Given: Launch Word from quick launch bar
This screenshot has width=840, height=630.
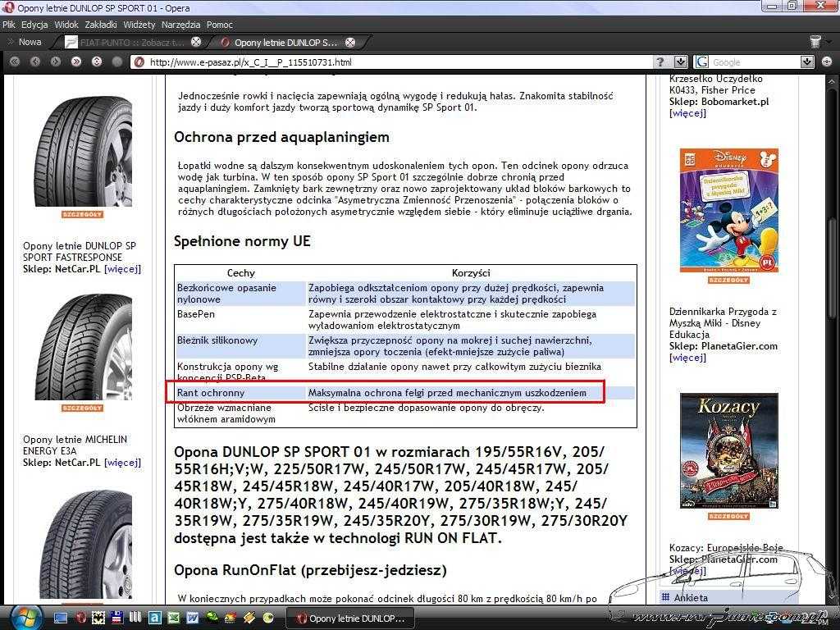Looking at the screenshot, I should [193, 617].
